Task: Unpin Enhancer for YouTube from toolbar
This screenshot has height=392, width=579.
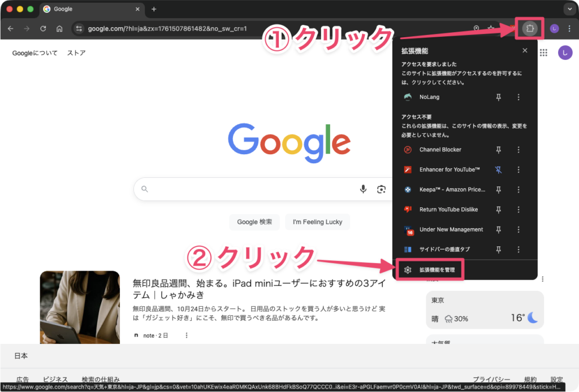Action: pos(498,170)
